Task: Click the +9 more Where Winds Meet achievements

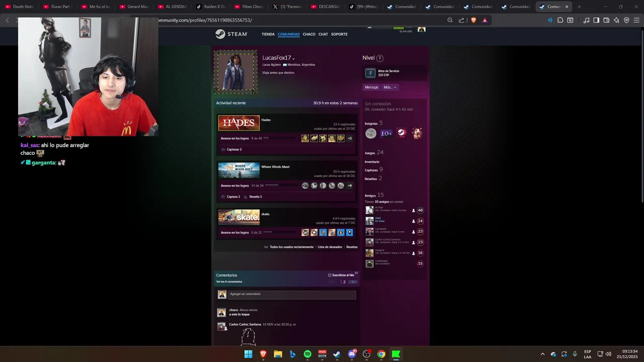Action: pos(350,186)
